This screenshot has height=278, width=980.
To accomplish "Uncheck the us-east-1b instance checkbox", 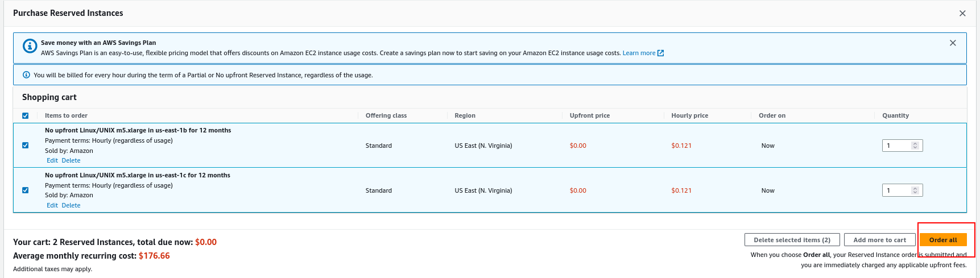I will (26, 146).
